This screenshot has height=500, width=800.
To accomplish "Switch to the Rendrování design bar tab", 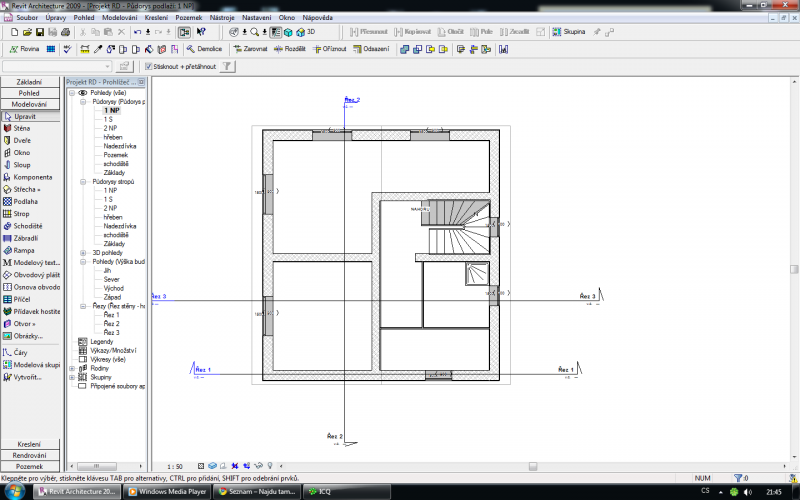I will pos(30,455).
